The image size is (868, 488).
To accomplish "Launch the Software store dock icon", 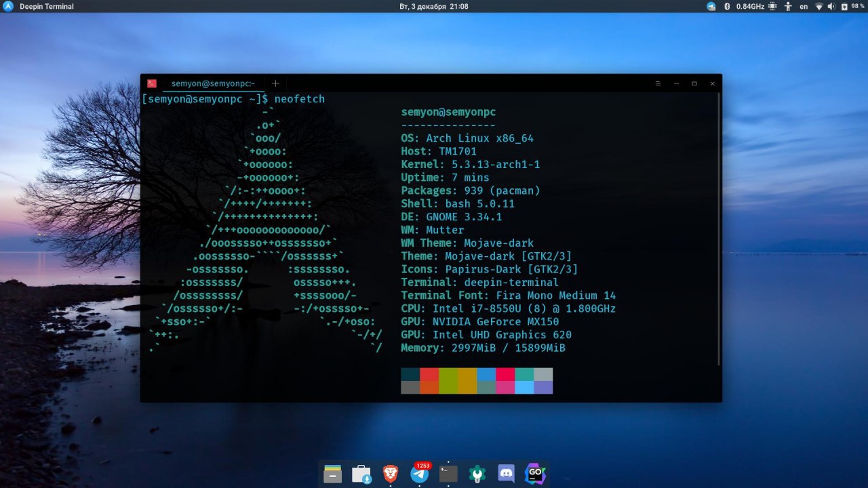I will [x=361, y=474].
